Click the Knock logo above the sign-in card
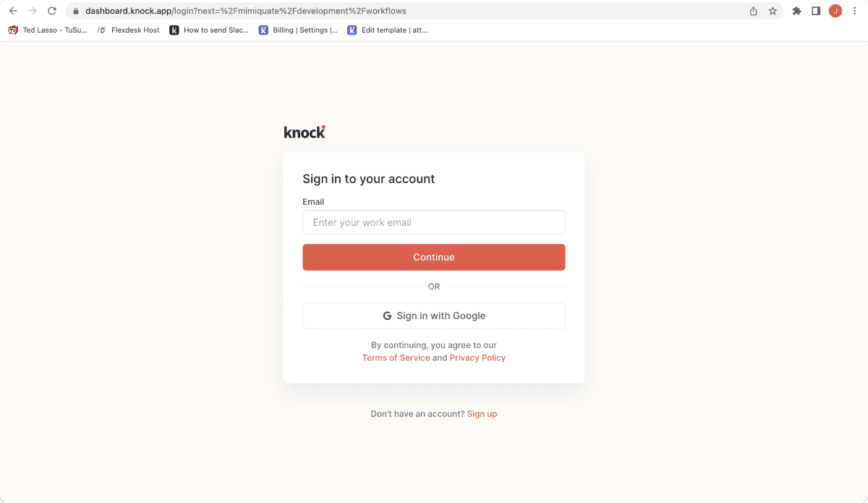Image resolution: width=868 pixels, height=503 pixels. tap(304, 131)
